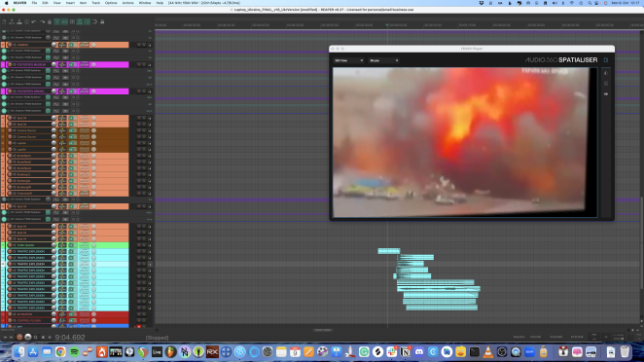The width and height of the screenshot is (644, 362).
Task: Solo the FOOTSTEPS MUSEUM track
Action: [144, 64]
